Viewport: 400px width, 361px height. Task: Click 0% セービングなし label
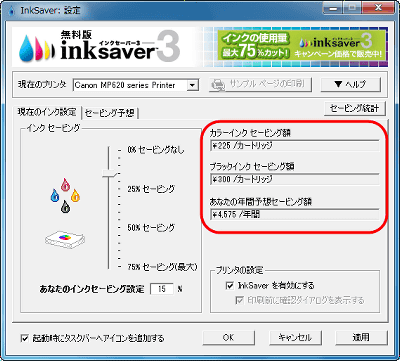pos(155,150)
